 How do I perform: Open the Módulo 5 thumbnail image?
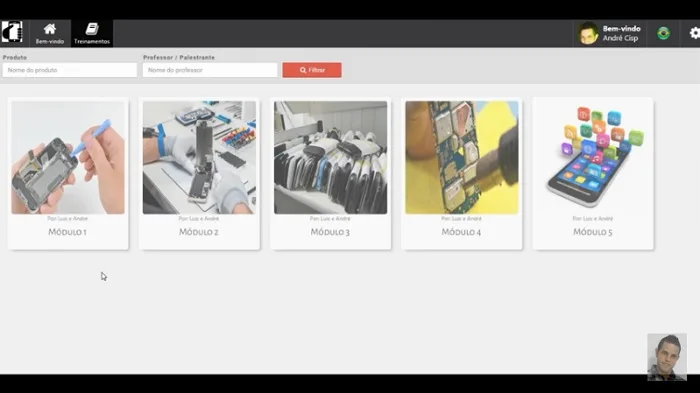(593, 158)
